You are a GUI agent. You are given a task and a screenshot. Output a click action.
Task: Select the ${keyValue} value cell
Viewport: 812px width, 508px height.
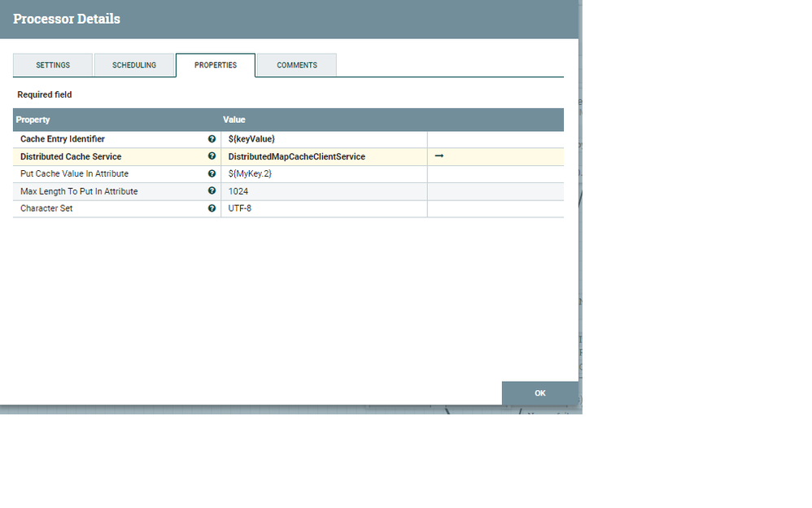pos(324,139)
